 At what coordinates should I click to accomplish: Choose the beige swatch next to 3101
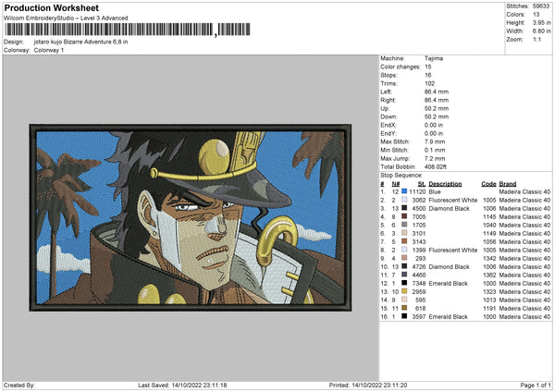coord(404,233)
